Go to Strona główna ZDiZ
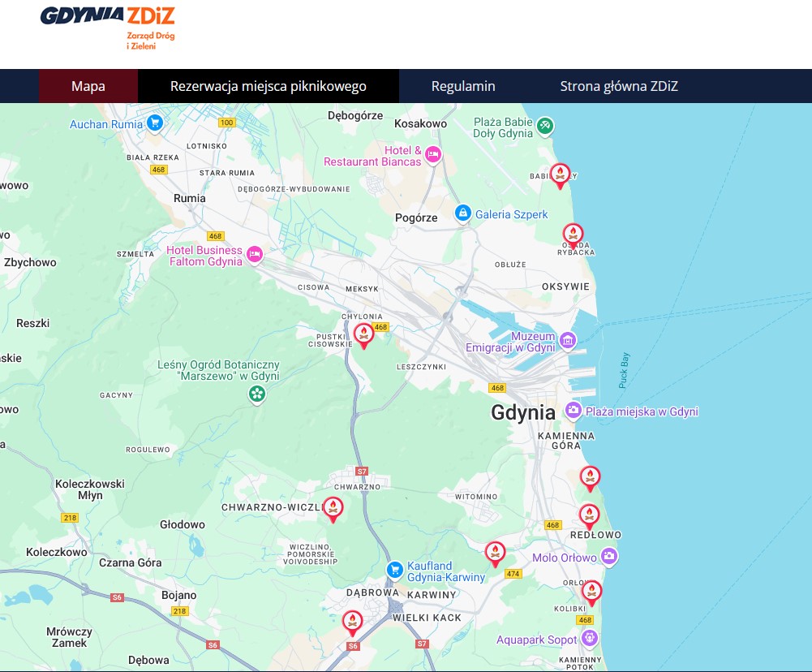The width and height of the screenshot is (812, 672). [619, 86]
